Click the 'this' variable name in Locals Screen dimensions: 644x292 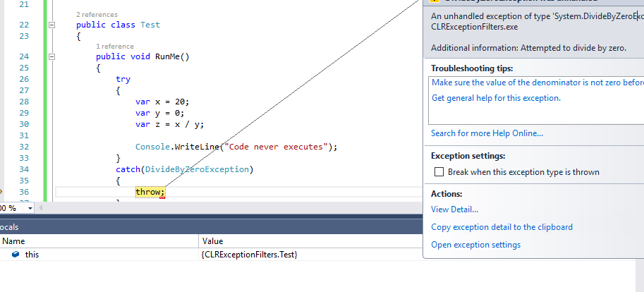point(32,255)
